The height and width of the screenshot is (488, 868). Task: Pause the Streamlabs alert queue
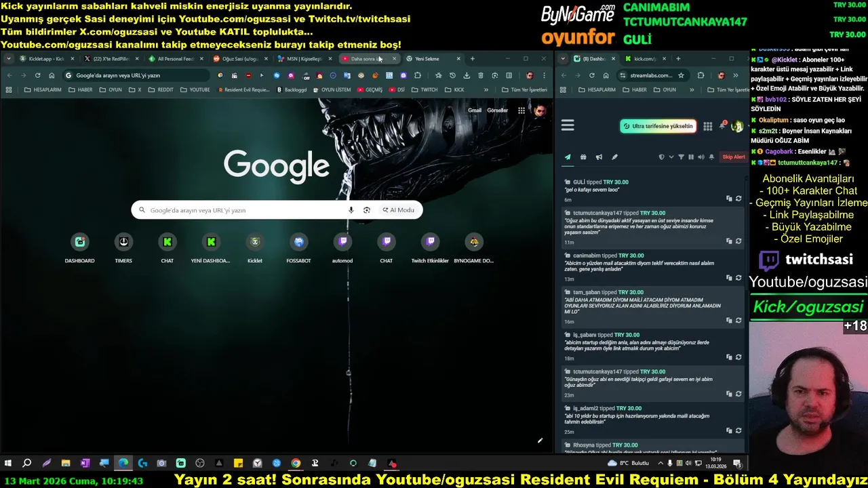(691, 157)
